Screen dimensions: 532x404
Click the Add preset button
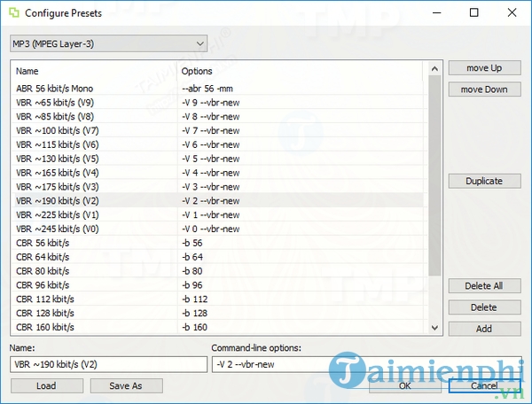pos(483,329)
